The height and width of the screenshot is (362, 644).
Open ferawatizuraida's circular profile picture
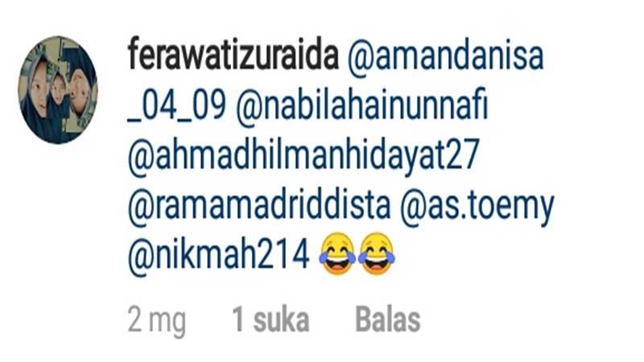[x=58, y=90]
